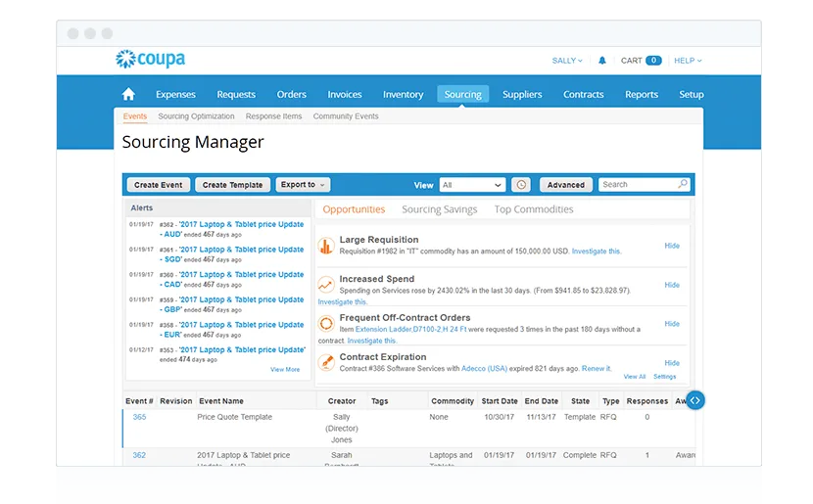
Task: Open the View All dropdown
Action: point(472,185)
